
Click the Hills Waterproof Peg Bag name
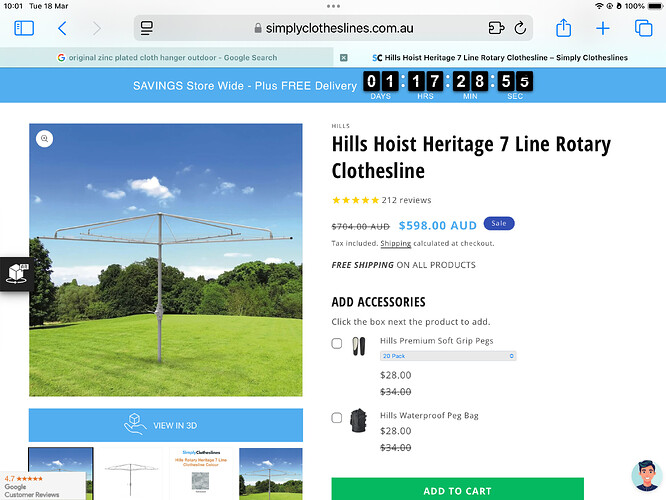429,415
